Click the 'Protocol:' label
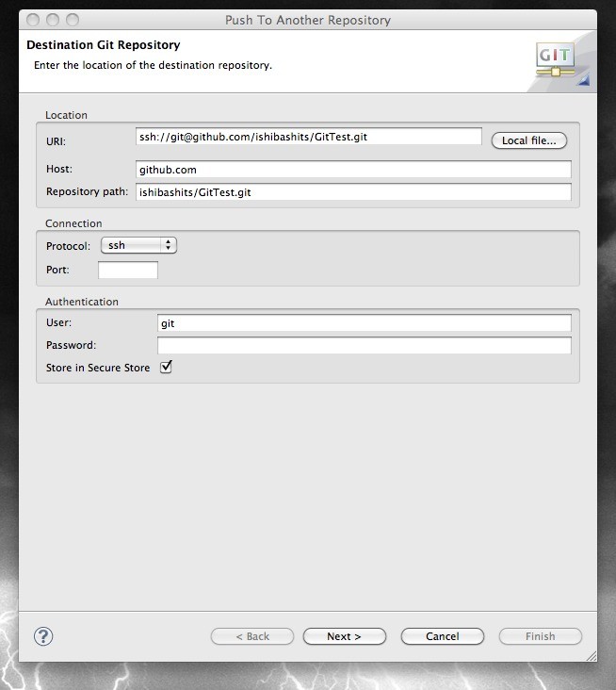The width and height of the screenshot is (616, 690). tap(68, 246)
